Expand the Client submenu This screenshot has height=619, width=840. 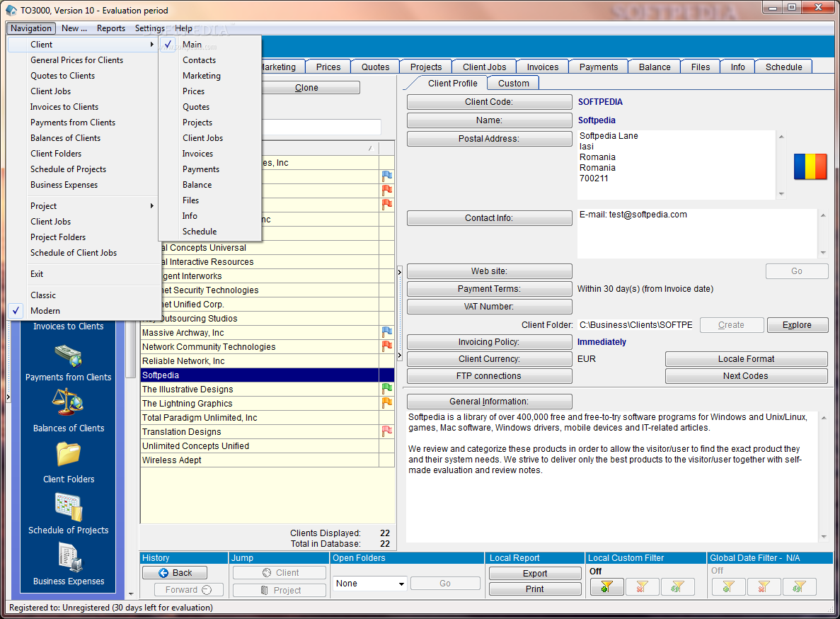coord(84,45)
